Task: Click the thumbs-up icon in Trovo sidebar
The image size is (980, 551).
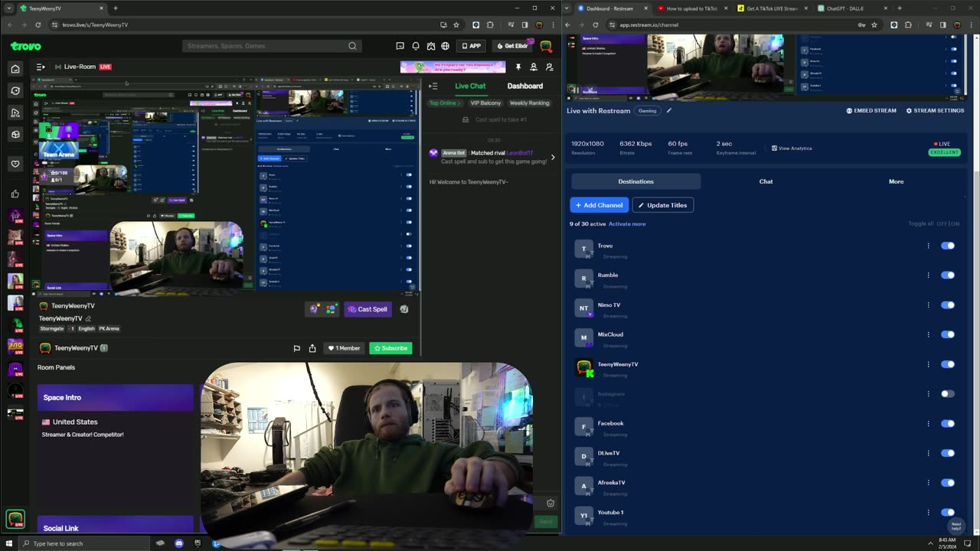Action: point(15,194)
